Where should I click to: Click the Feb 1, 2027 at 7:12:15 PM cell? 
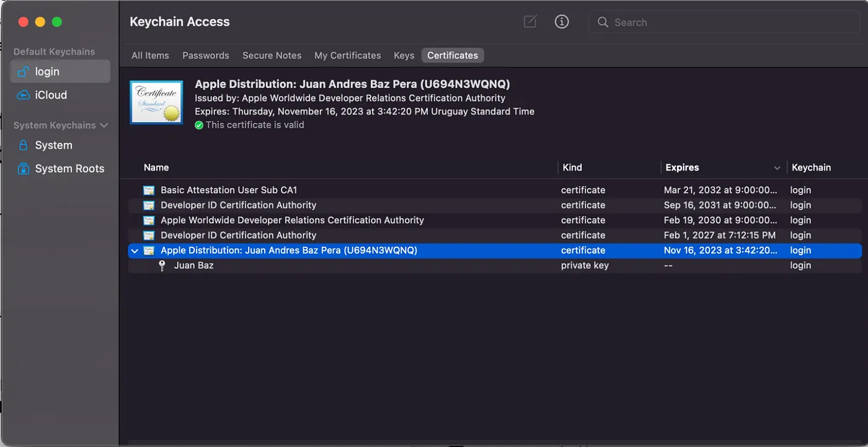(x=719, y=236)
